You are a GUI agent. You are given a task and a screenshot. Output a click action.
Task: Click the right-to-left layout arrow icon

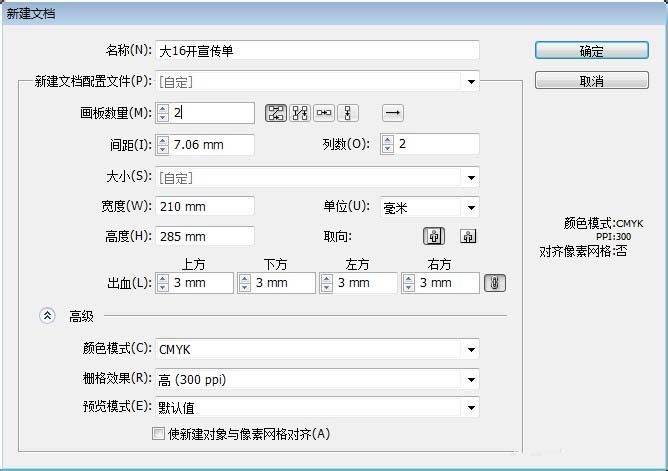392,113
